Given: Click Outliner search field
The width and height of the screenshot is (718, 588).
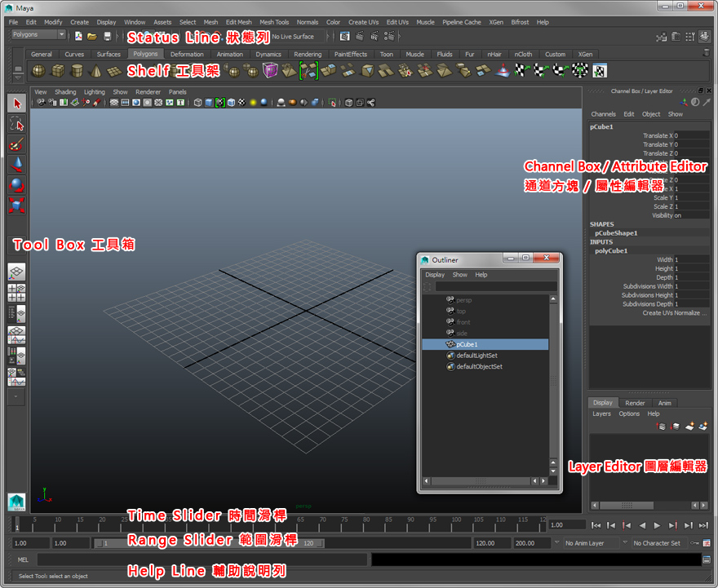Looking at the screenshot, I should [496, 287].
